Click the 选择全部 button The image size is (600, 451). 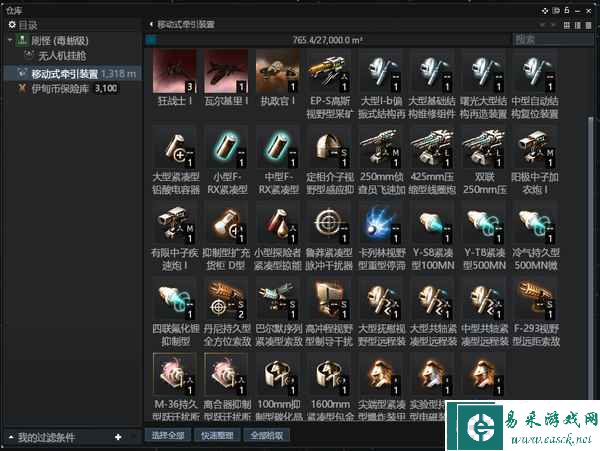[168, 436]
